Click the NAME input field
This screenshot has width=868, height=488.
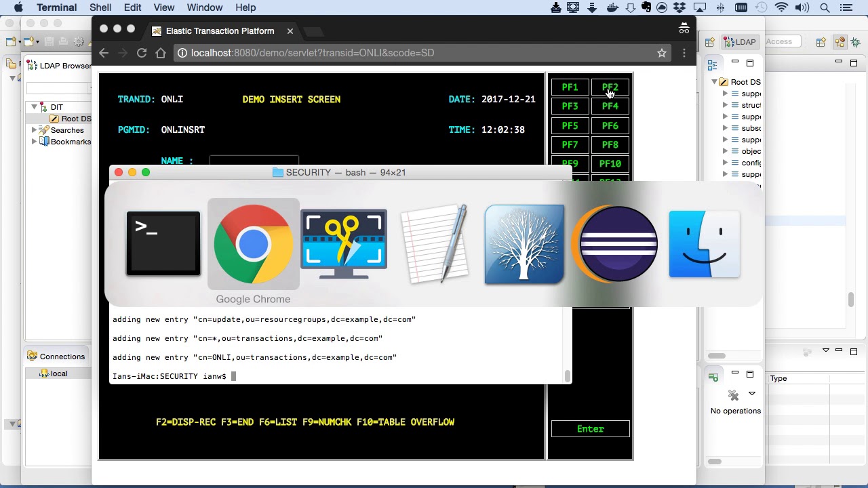[254, 161]
